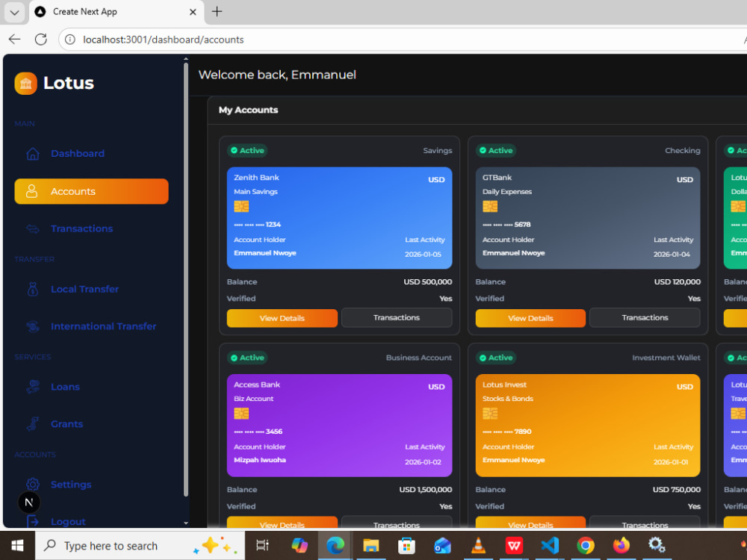This screenshot has height=560, width=747.
Task: Click the Loans hand-coin icon
Action: [32, 387]
